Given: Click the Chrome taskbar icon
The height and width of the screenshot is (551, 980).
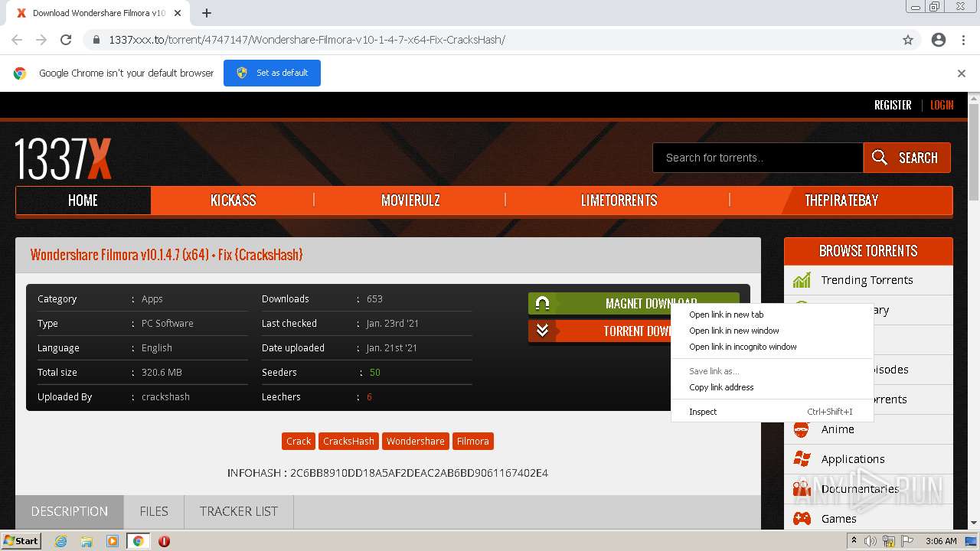Looking at the screenshot, I should pos(139,541).
